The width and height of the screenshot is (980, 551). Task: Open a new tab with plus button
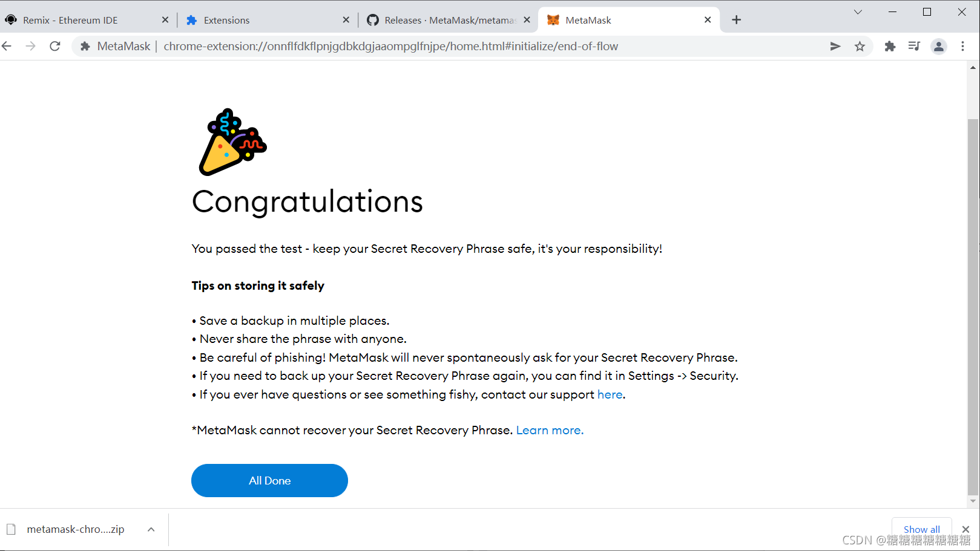[736, 20]
